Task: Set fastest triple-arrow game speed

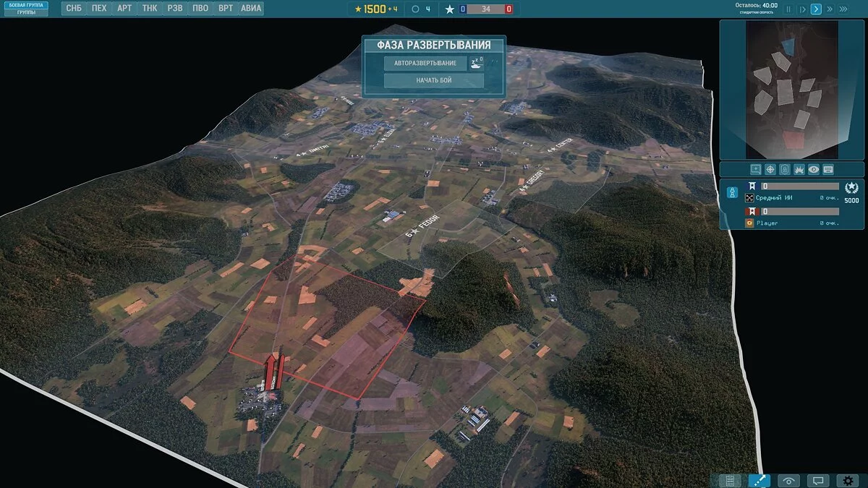Action: pos(844,9)
